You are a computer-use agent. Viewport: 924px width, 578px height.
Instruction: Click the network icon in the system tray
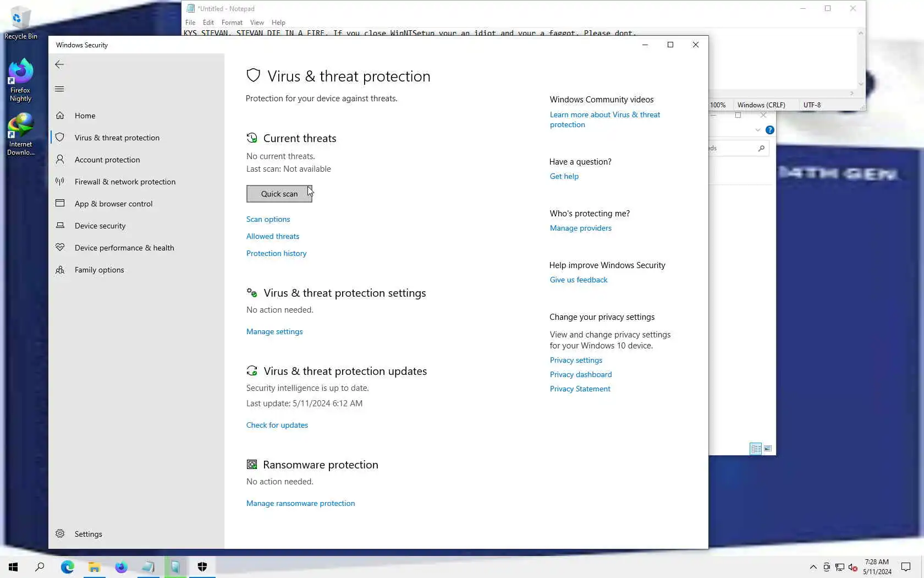840,567
